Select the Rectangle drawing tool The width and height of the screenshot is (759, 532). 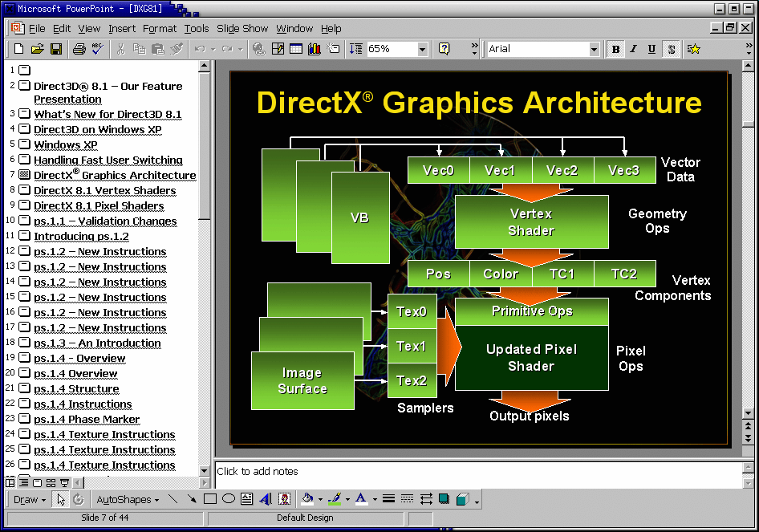coord(210,499)
